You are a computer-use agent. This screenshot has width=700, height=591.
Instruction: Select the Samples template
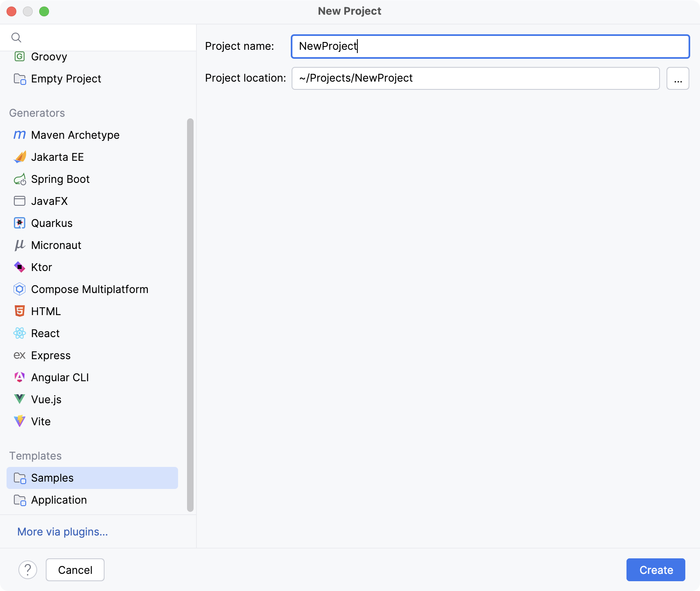tap(52, 478)
